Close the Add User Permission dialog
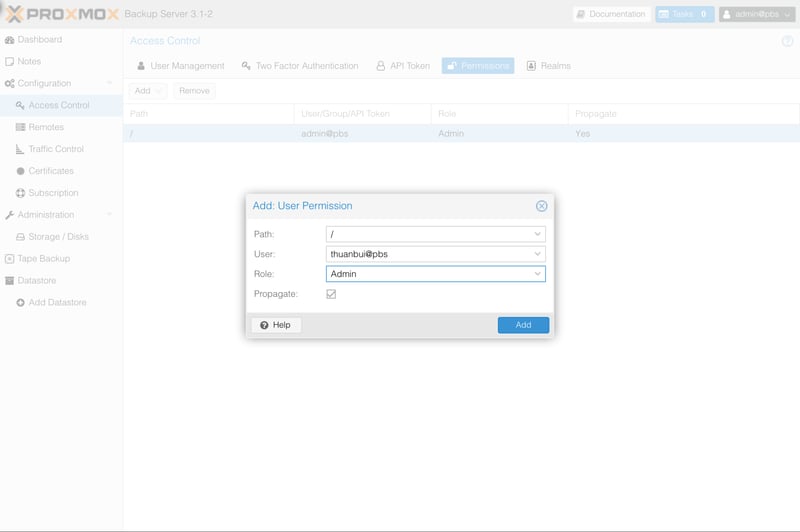The width and height of the screenshot is (800, 532). click(541, 206)
